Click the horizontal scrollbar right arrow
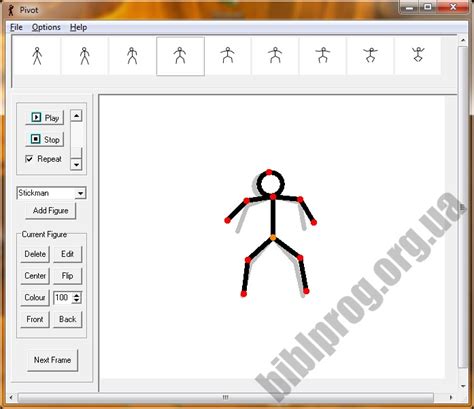This screenshot has width=474, height=409. point(450,397)
